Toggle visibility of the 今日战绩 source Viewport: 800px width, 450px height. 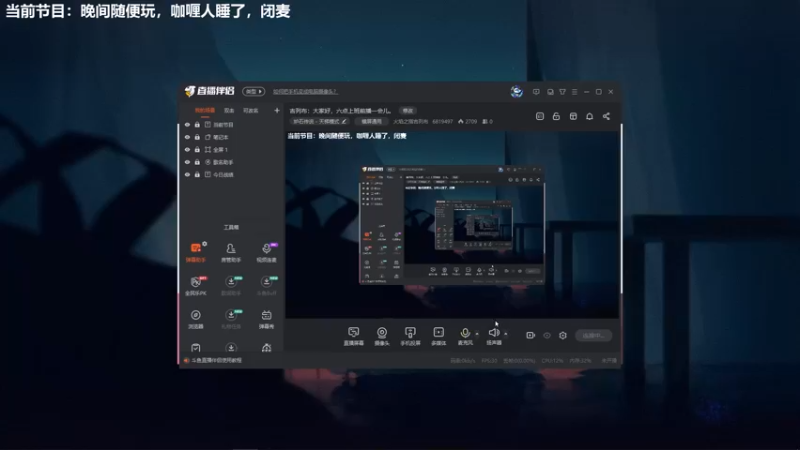pyautogui.click(x=187, y=174)
